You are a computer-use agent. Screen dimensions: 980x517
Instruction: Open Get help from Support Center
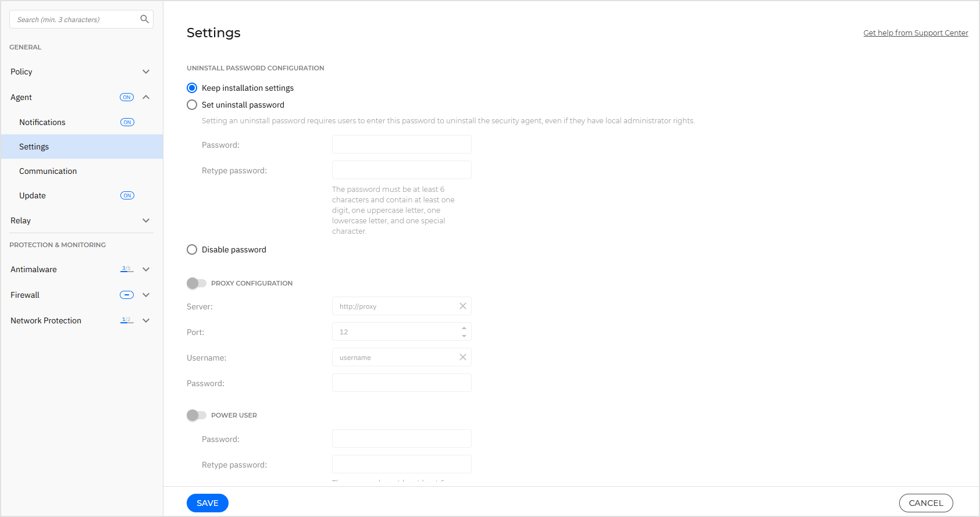pos(915,33)
